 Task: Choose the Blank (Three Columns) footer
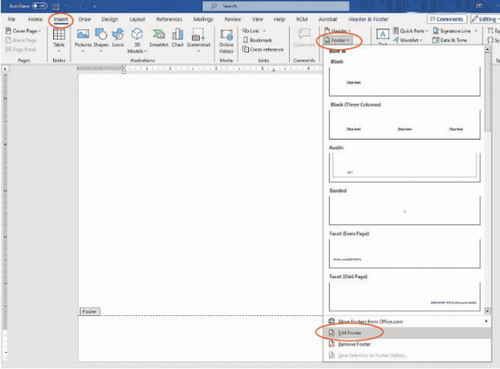405,125
